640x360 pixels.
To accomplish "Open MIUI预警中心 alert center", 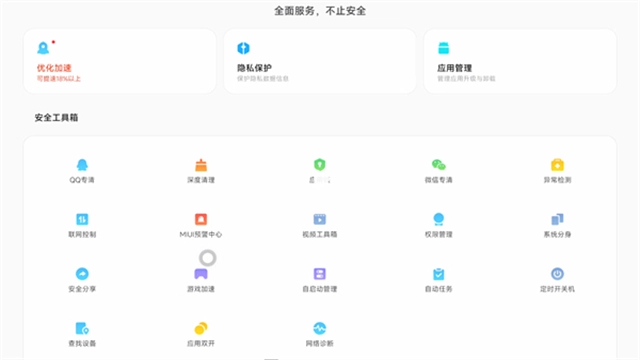I will click(201, 225).
